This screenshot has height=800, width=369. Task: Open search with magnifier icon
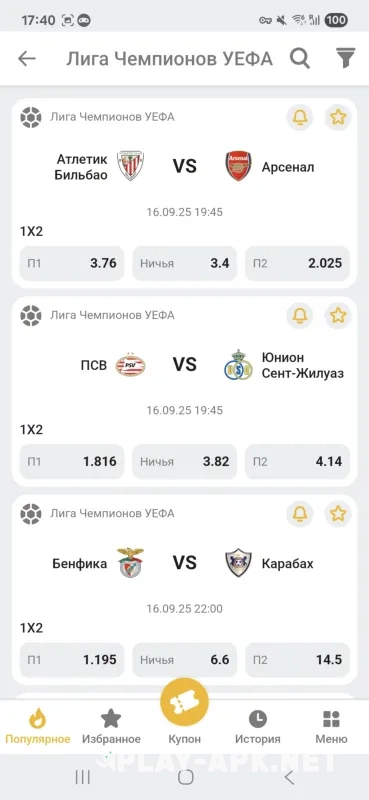[x=300, y=59]
